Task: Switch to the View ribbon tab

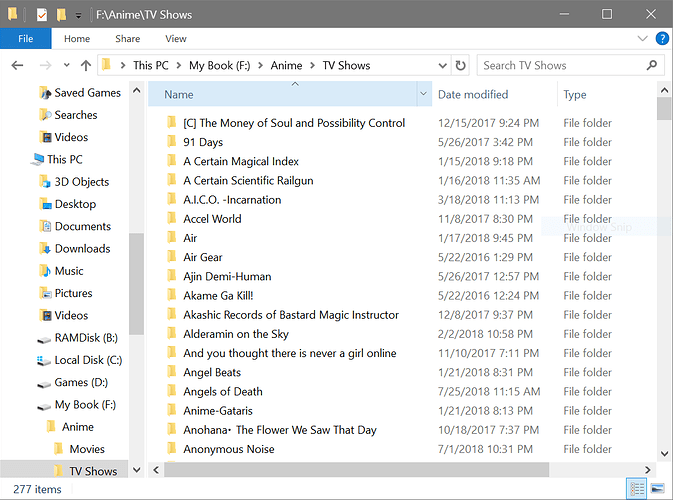Action: (176, 39)
